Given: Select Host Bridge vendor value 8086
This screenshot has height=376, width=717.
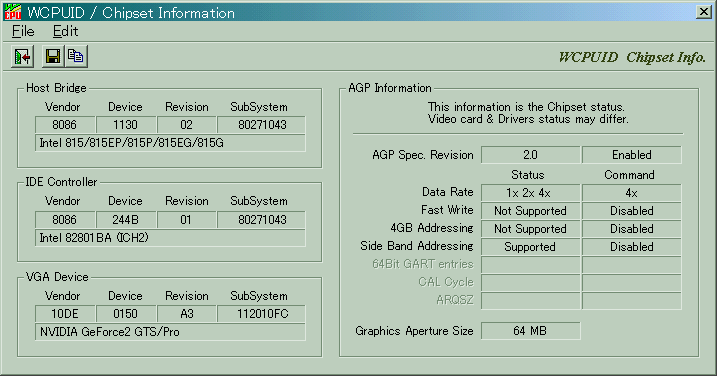Looking at the screenshot, I should pos(65,125).
